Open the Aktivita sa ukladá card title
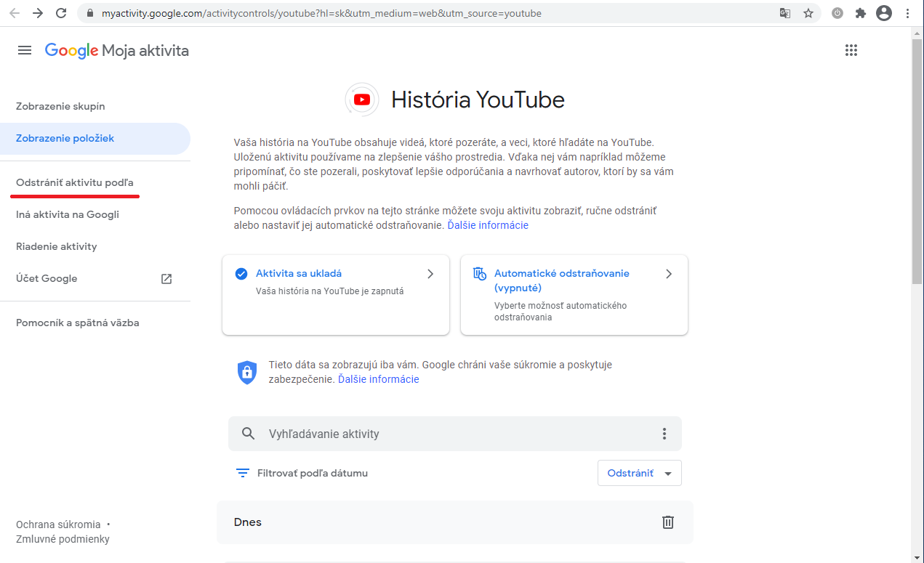 299,273
